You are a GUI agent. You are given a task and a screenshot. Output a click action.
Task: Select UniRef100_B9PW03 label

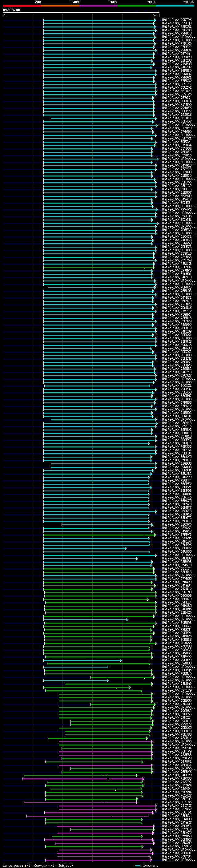177,430
